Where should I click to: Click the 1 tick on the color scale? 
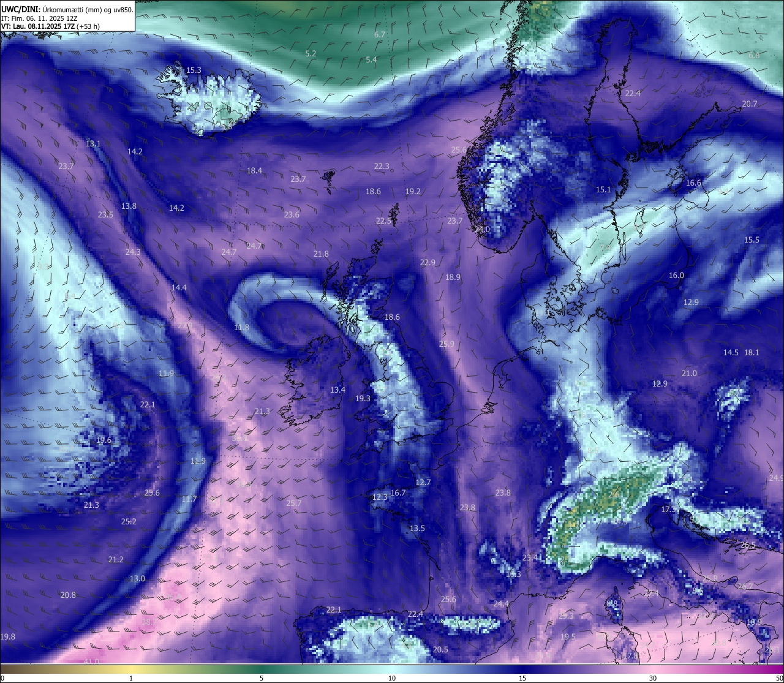131,678
